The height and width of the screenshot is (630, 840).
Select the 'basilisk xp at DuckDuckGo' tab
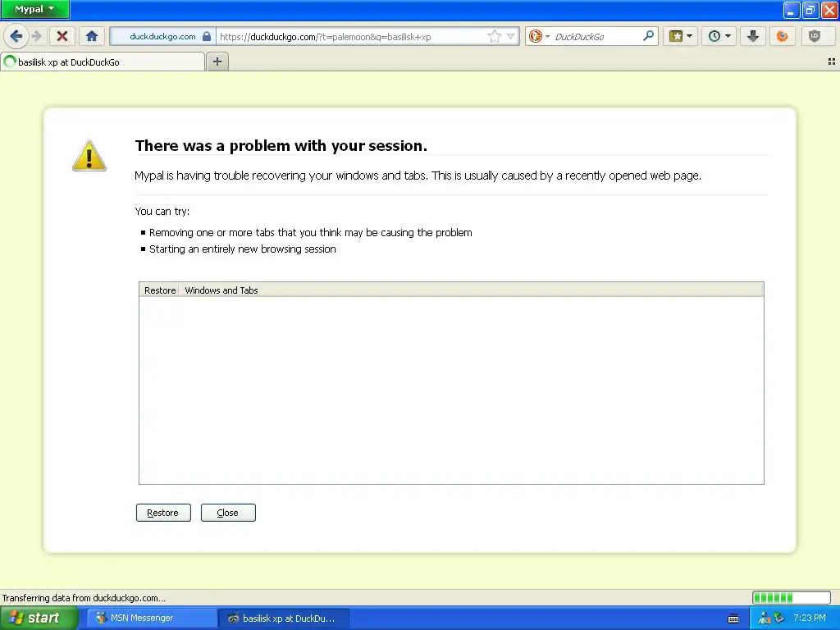pyautogui.click(x=103, y=62)
